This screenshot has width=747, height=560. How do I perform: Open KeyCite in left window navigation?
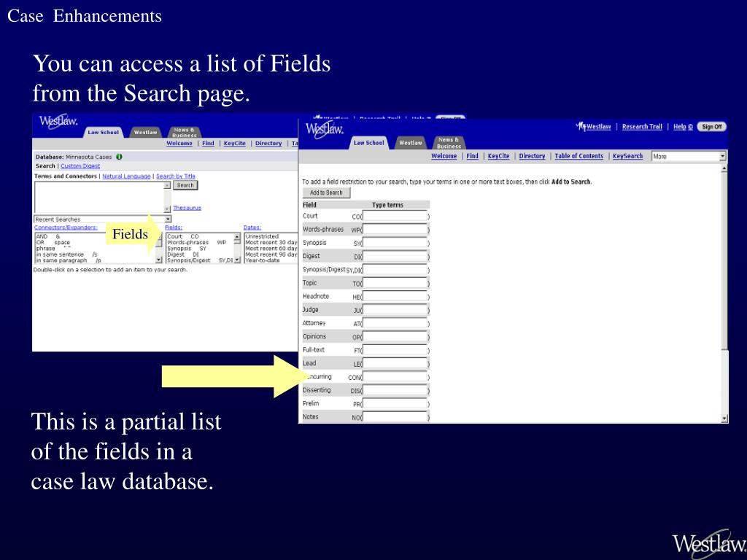tap(235, 144)
